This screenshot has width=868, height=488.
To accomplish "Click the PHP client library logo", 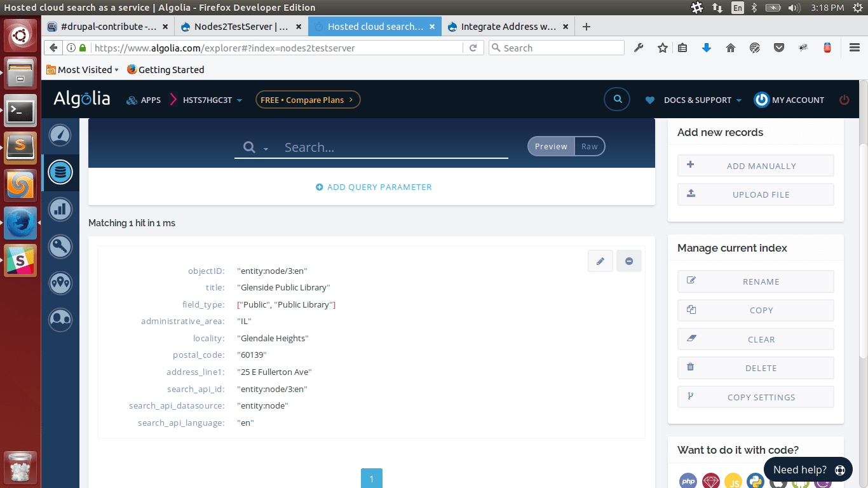I will pyautogui.click(x=688, y=481).
